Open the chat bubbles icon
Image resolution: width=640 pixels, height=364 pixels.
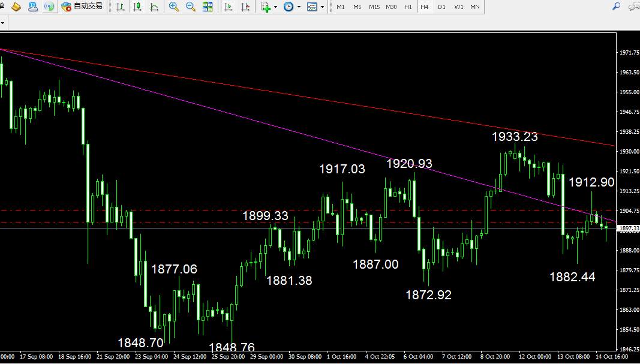634,6
